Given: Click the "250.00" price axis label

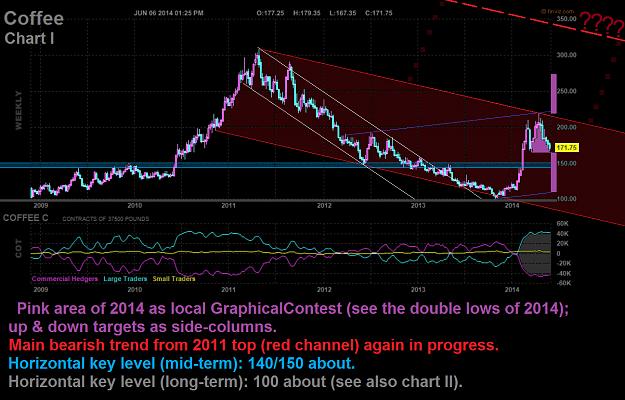Looking at the screenshot, I should (x=566, y=91).
